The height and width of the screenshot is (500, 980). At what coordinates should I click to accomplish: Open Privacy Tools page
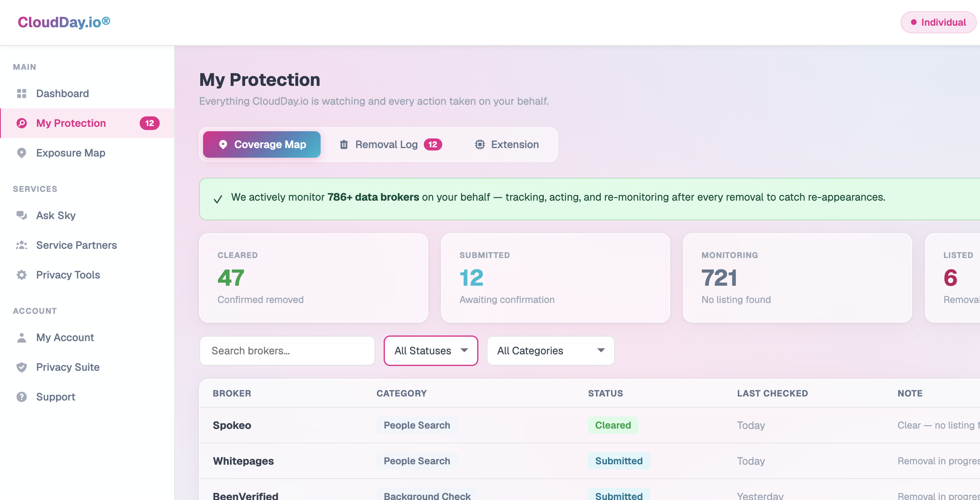click(87, 275)
